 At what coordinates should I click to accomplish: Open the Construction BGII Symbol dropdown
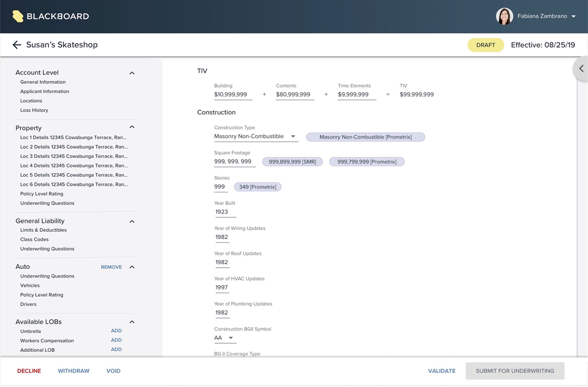coord(231,337)
